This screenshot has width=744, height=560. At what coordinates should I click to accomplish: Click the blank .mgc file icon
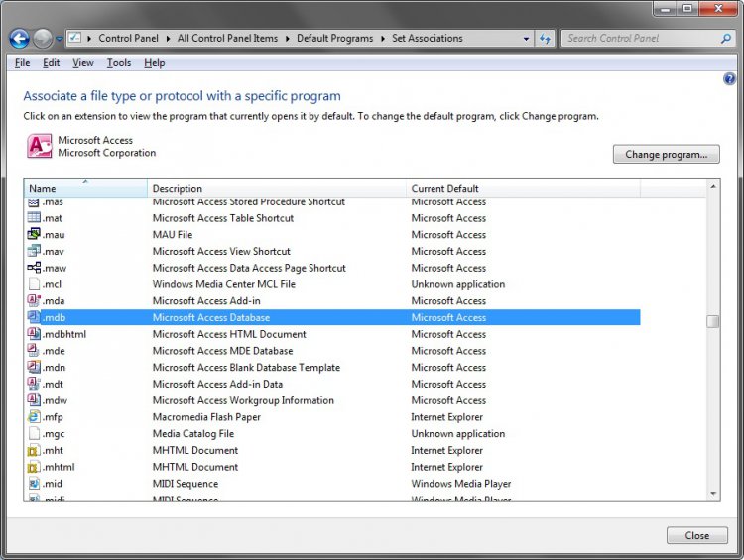coord(34,433)
